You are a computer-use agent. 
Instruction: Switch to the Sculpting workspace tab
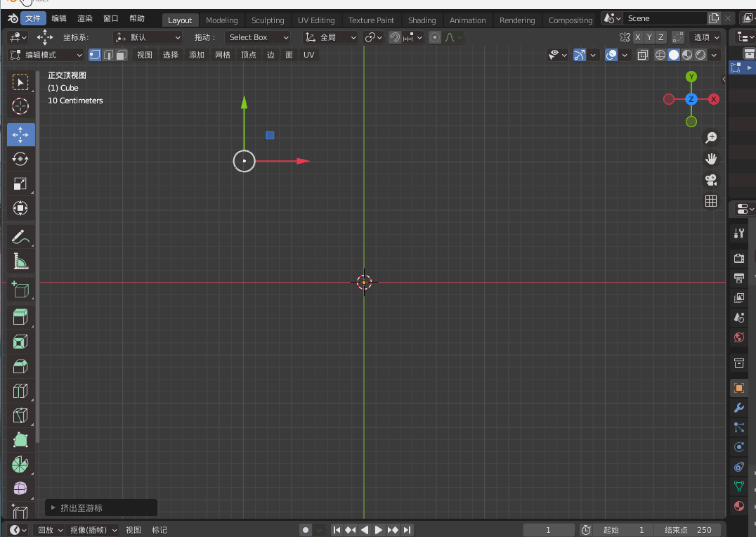(x=268, y=20)
